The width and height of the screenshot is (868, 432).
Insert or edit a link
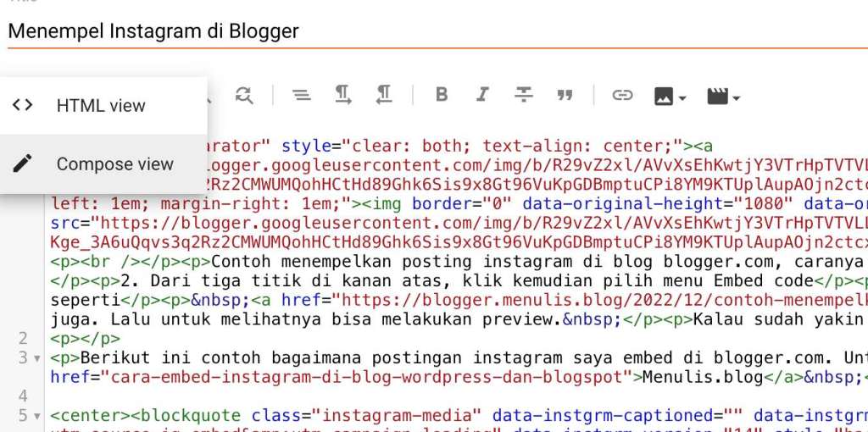(x=622, y=95)
